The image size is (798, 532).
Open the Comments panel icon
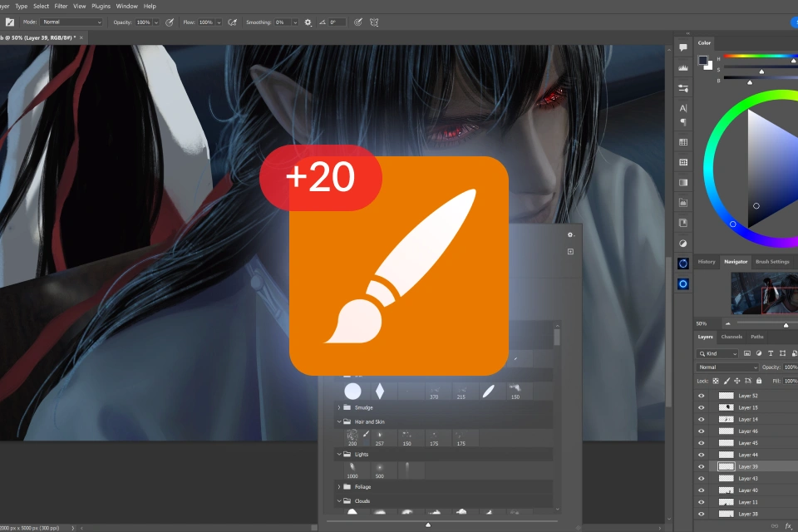683,47
